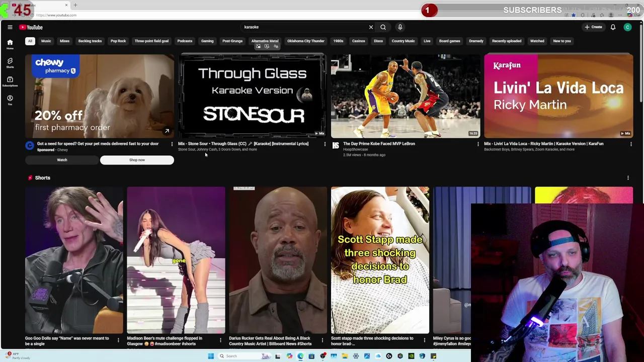This screenshot has height=362, width=644.
Task: Open Microsoft Edge from taskbar
Action: click(300, 356)
